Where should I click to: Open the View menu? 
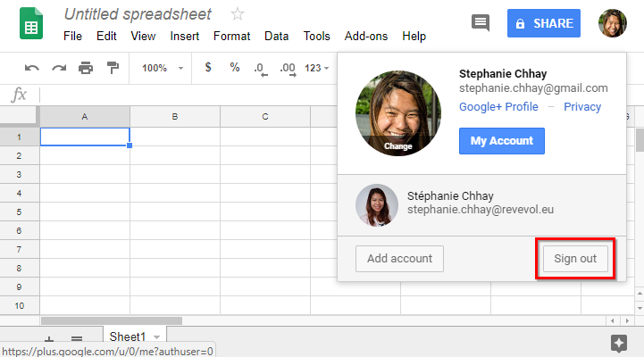143,36
